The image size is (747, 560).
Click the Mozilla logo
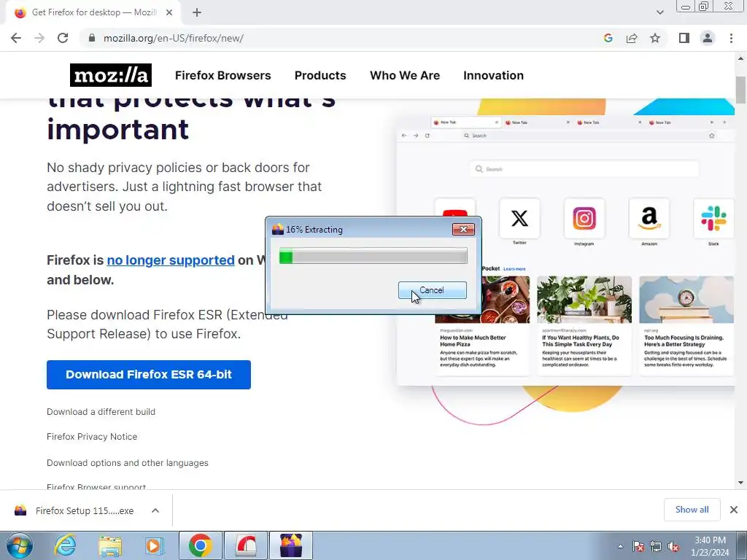[x=111, y=75]
